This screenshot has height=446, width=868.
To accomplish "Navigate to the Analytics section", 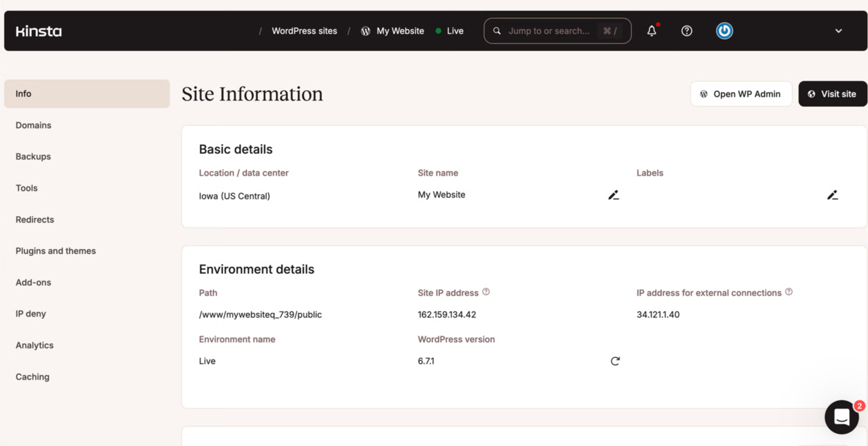I will click(x=34, y=345).
